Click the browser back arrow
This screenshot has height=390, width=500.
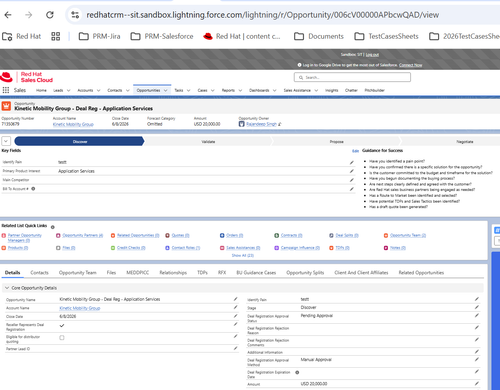(8, 15)
